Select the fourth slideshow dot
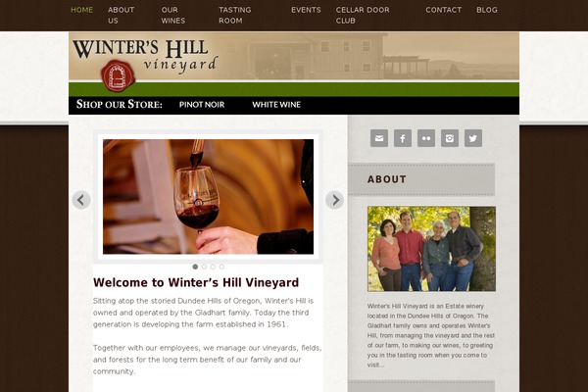This screenshot has width=588, height=392. (221, 267)
